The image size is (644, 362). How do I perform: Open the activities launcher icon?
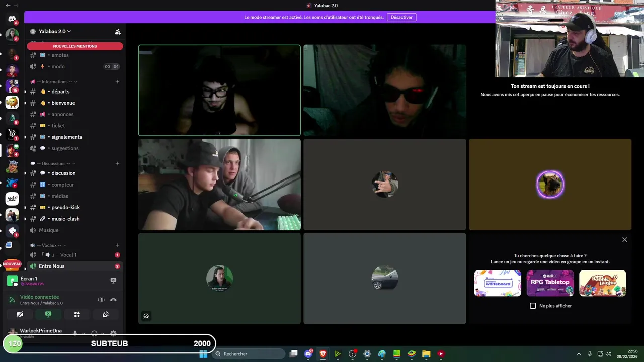[x=77, y=314]
